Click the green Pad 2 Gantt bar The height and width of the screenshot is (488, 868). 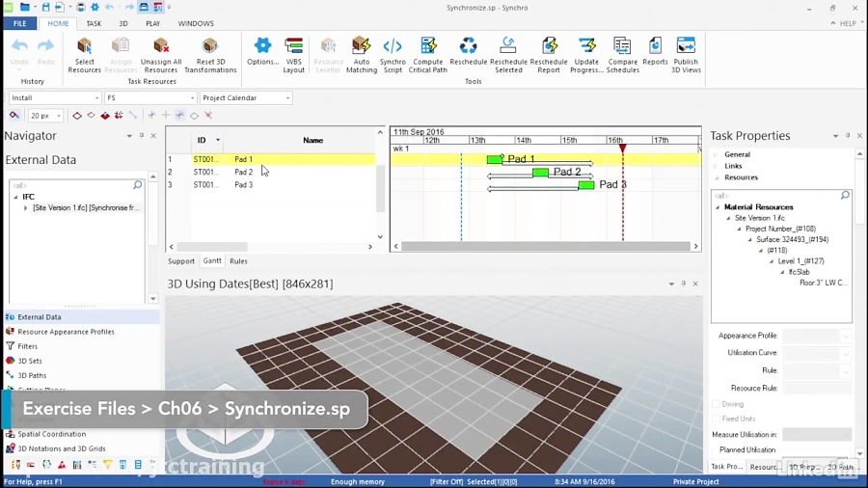point(540,173)
